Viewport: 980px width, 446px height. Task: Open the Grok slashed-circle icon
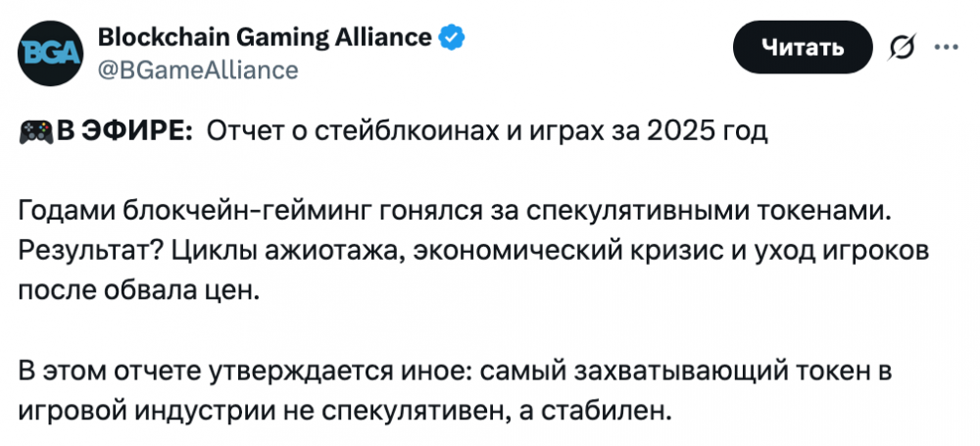click(x=901, y=47)
